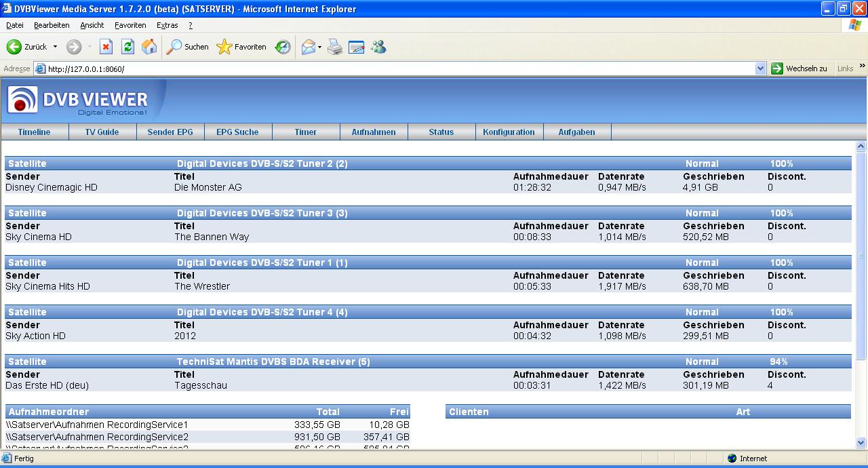Open the Messenger people icon
Screen dimensions: 868x468
(378, 47)
